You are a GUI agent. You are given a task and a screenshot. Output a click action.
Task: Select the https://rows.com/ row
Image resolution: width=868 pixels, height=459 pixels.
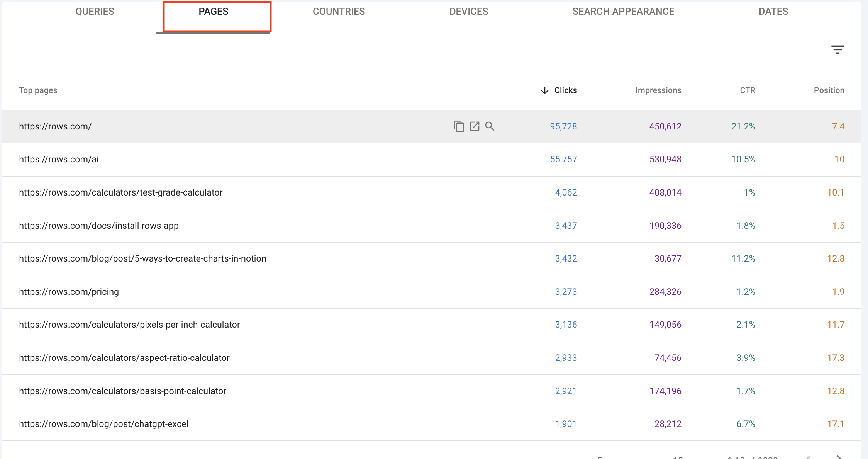tap(432, 127)
